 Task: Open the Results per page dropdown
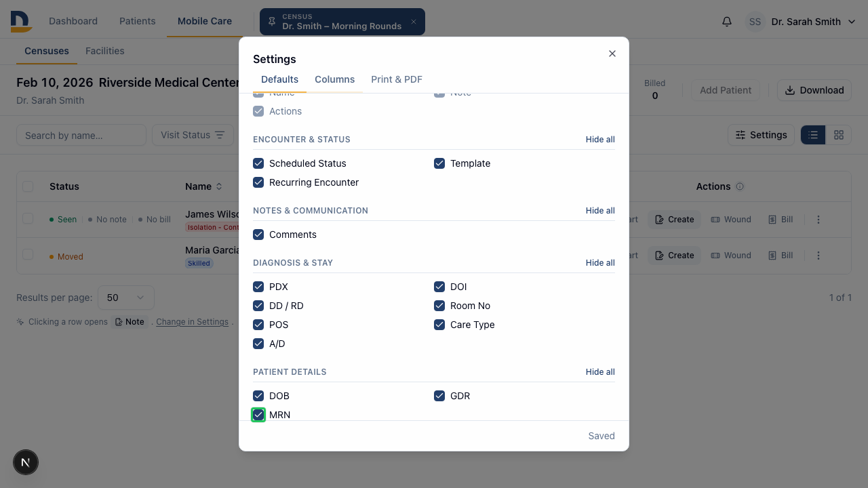[x=126, y=298]
